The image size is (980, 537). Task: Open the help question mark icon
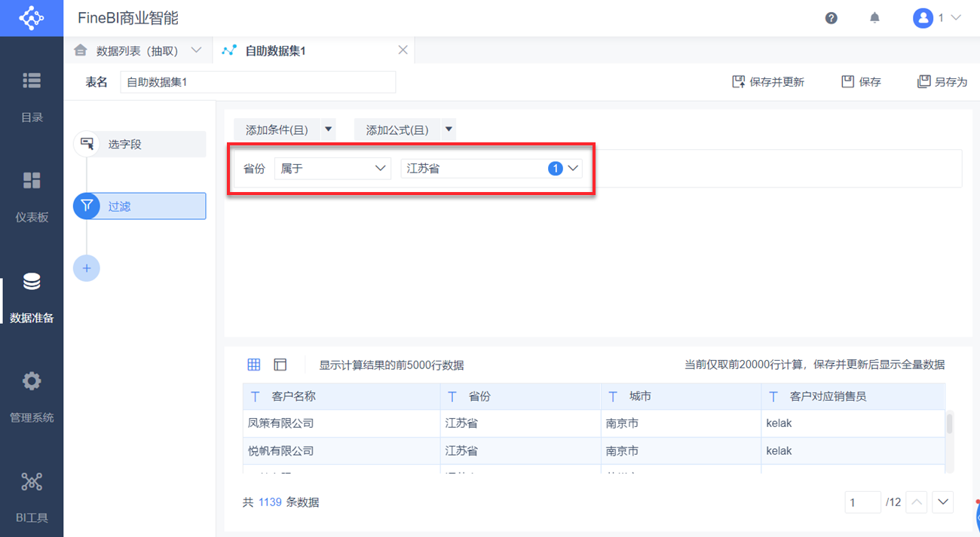click(831, 18)
